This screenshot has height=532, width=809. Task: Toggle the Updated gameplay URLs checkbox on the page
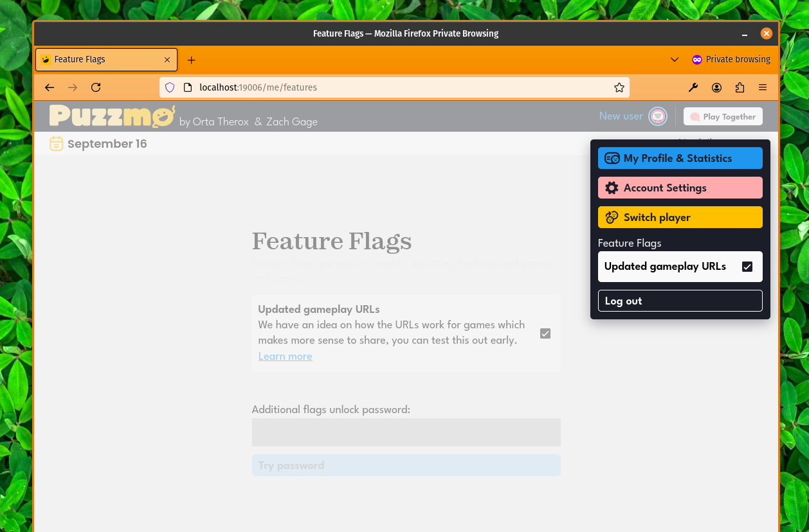545,333
